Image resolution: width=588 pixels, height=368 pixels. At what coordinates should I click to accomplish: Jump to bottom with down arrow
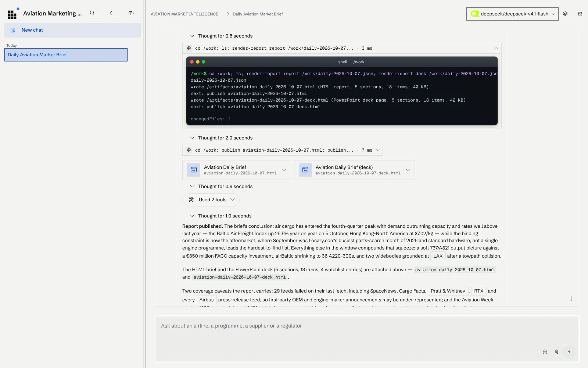point(571,298)
